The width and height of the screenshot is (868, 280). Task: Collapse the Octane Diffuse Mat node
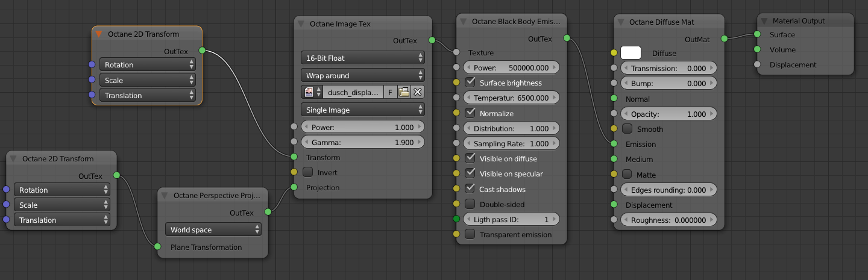tap(621, 22)
